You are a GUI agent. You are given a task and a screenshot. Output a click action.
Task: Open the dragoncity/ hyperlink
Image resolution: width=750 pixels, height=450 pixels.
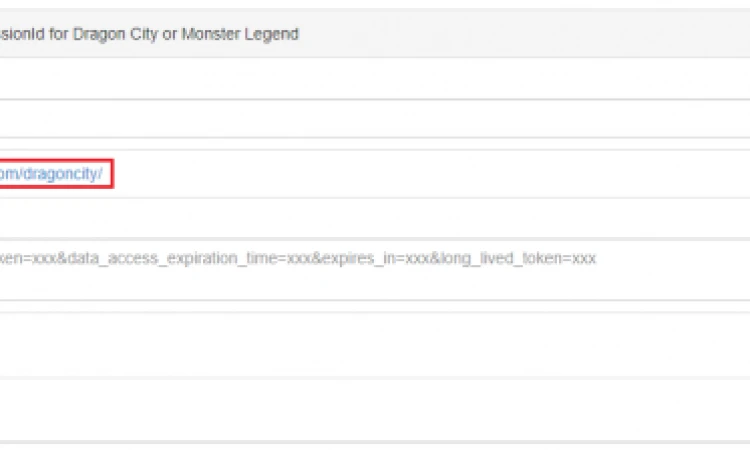pos(51,174)
